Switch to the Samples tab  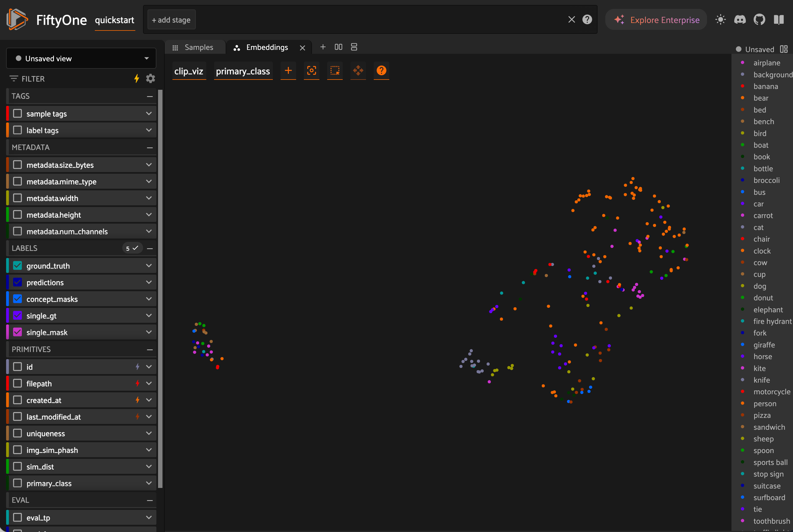click(195, 47)
